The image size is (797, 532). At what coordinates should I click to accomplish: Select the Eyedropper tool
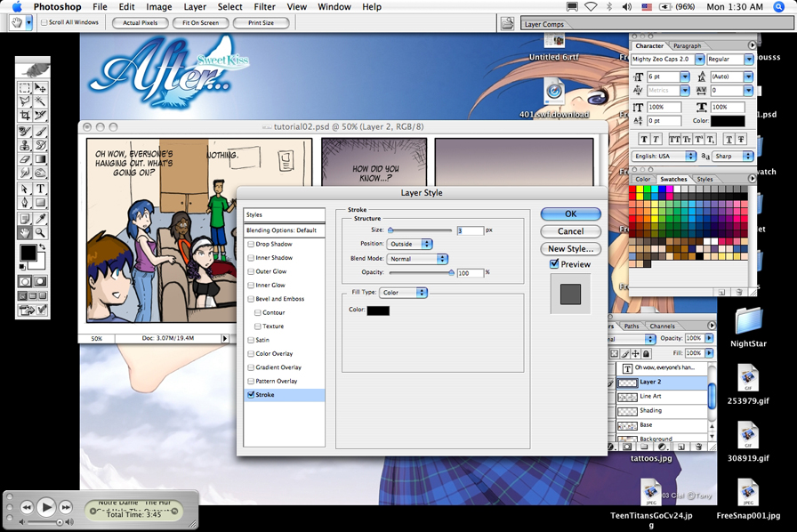[40, 219]
